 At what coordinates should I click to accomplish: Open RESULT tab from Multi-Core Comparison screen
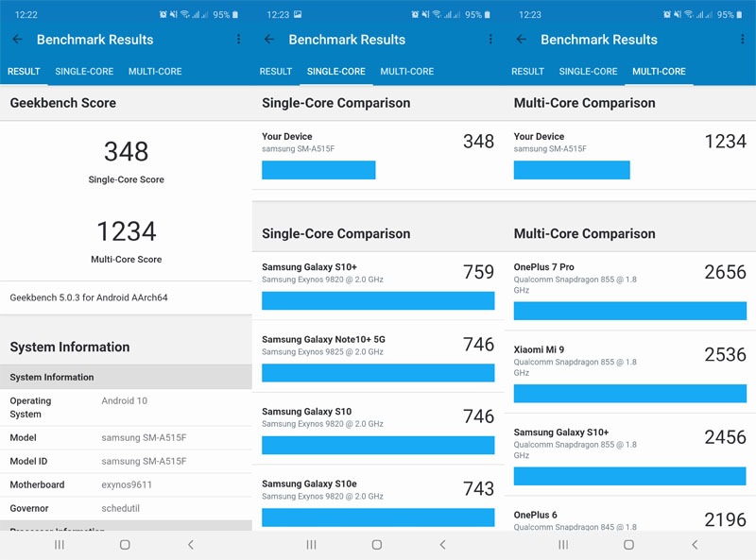tap(528, 72)
